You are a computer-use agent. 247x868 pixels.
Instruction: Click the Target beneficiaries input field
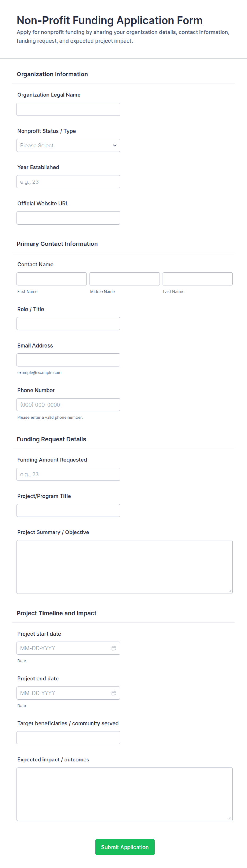[68, 738]
